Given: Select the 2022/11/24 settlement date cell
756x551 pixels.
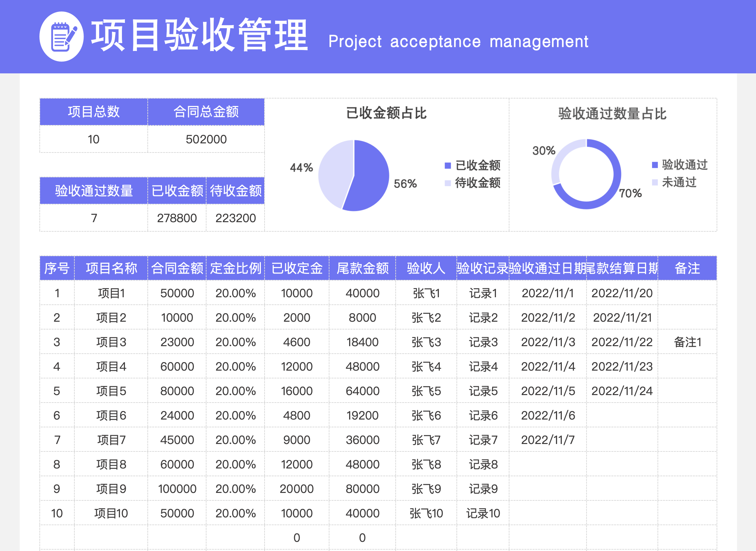Looking at the screenshot, I should click(x=622, y=391).
